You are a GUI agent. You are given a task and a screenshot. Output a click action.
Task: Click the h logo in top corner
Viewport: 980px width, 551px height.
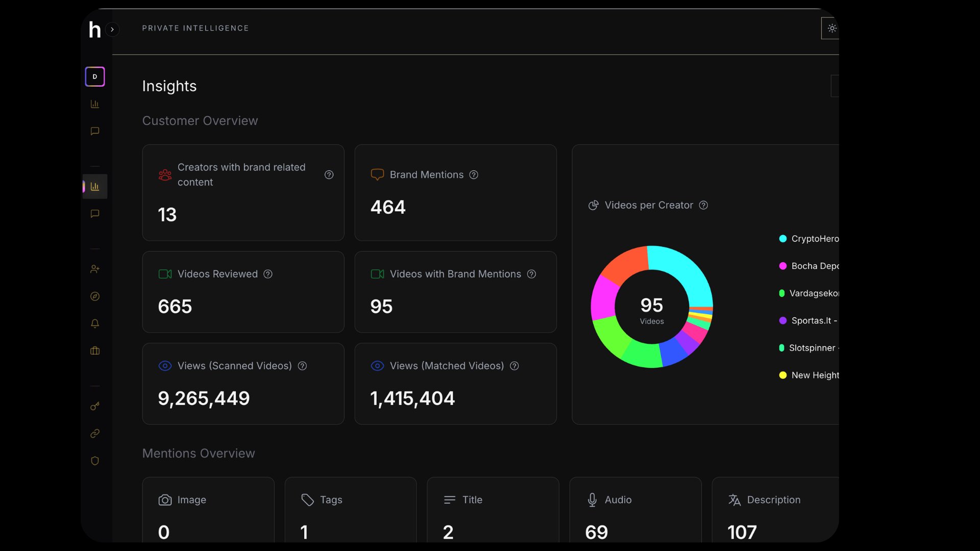[95, 30]
